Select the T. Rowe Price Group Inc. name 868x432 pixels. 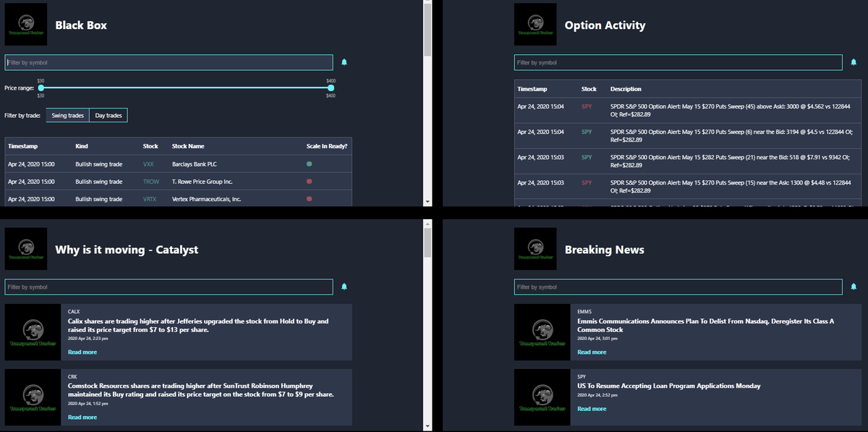[x=202, y=182]
